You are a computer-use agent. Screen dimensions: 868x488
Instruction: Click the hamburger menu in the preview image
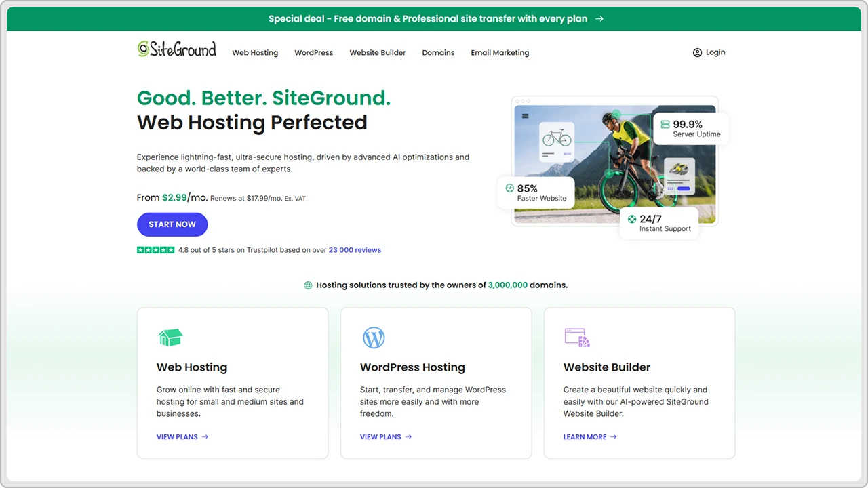[x=525, y=116]
